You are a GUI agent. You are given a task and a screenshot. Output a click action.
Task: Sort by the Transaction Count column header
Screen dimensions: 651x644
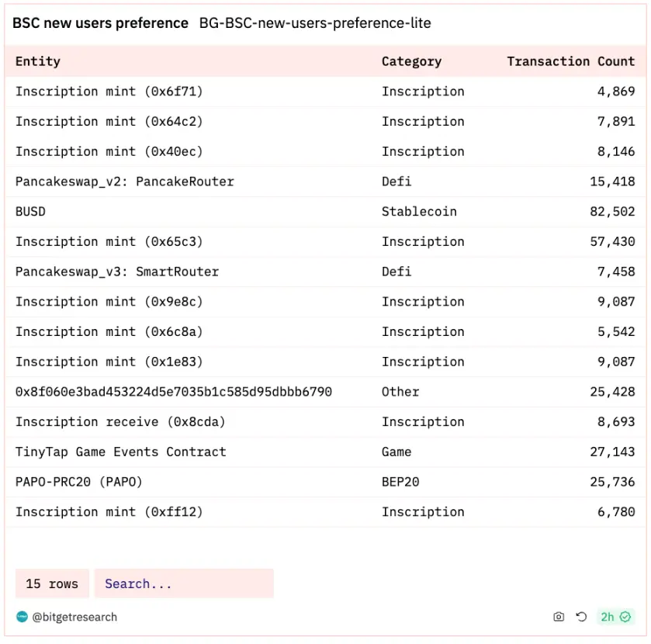point(570,61)
